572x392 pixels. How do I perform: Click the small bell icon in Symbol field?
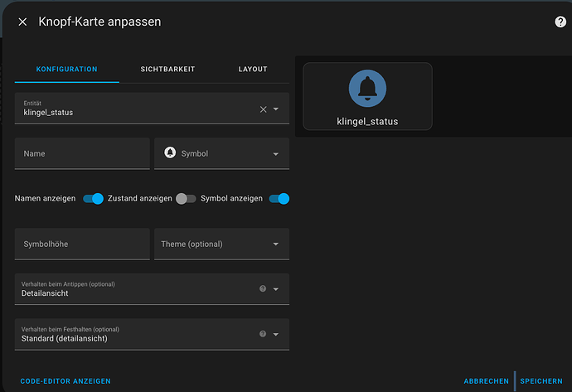coord(170,153)
